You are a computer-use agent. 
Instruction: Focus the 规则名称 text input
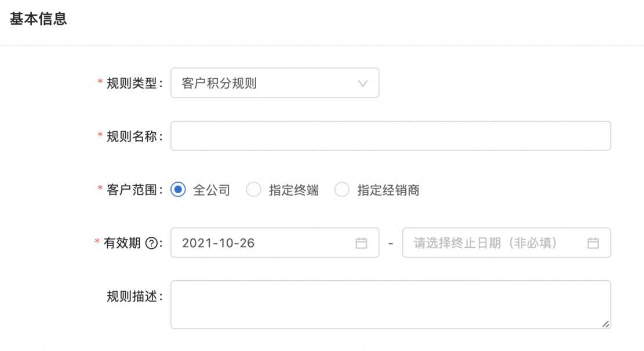point(390,136)
